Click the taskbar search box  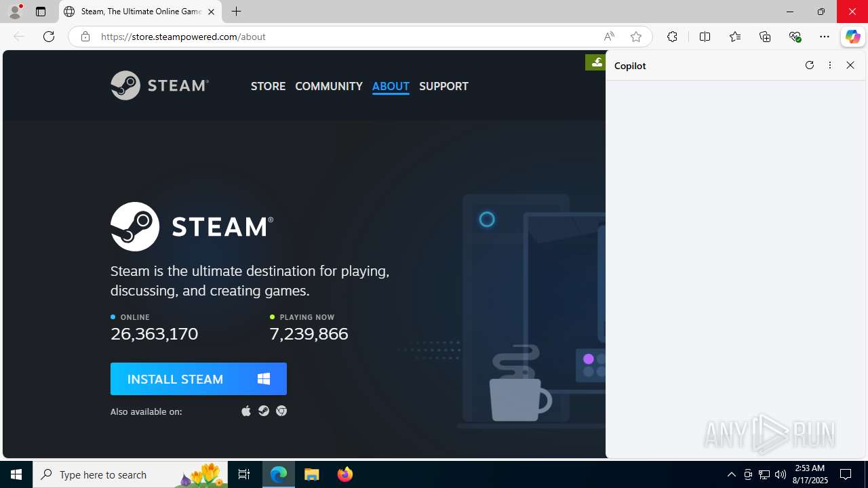(132, 474)
